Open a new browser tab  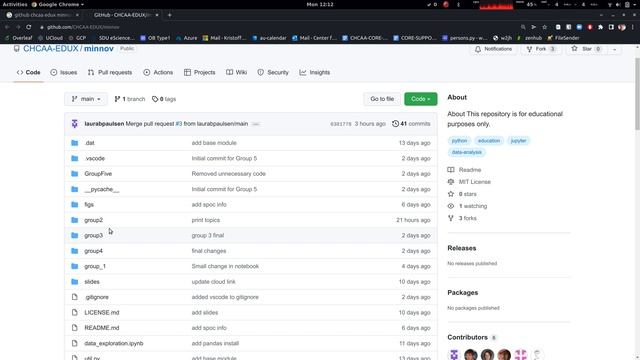tap(169, 15)
